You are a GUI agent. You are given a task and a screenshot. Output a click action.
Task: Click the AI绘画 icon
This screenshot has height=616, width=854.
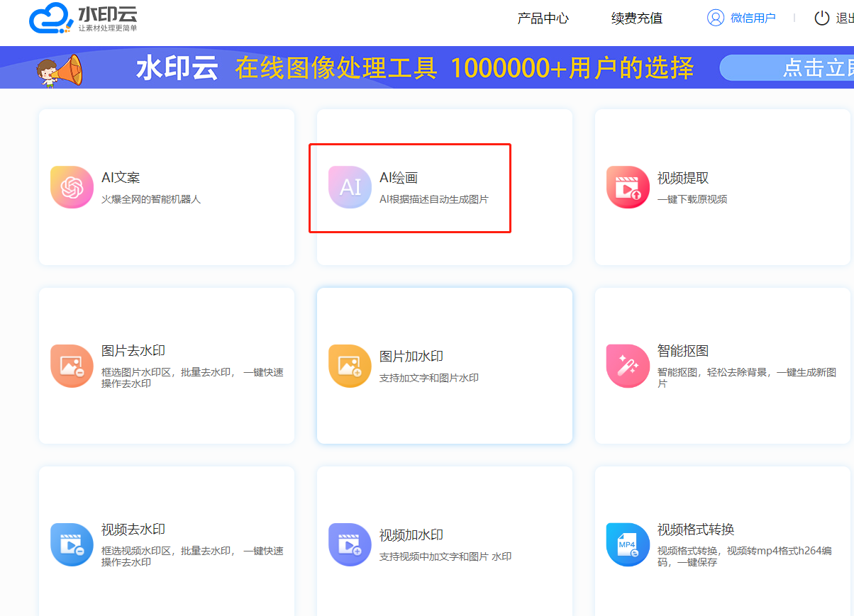(x=350, y=187)
